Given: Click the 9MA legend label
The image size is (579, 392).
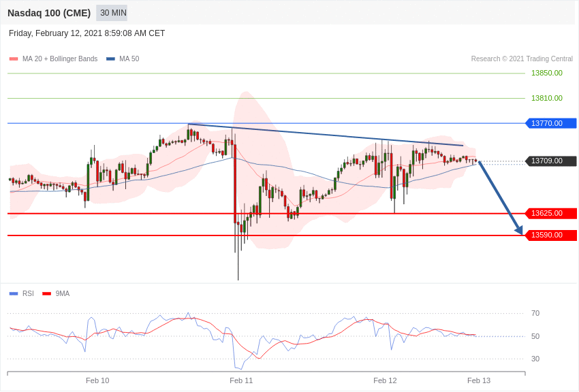Looking at the screenshot, I should coord(63,293).
